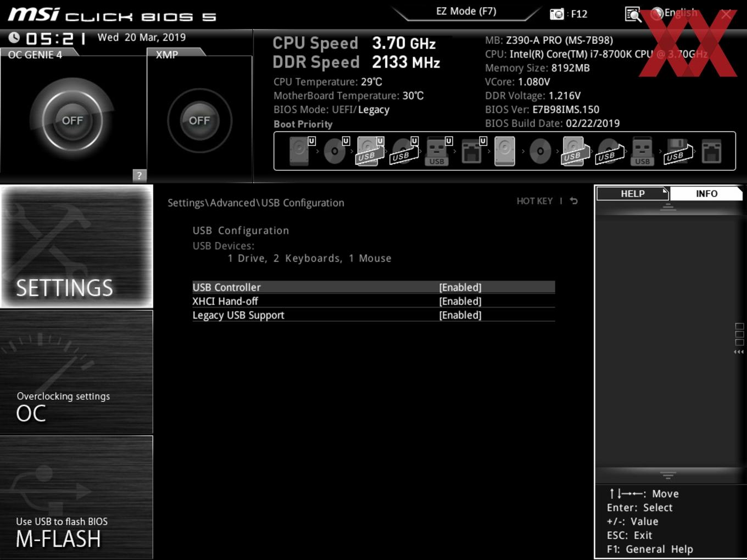747x560 pixels.
Task: Select the legacy hard disk boot icon
Action: click(x=505, y=151)
